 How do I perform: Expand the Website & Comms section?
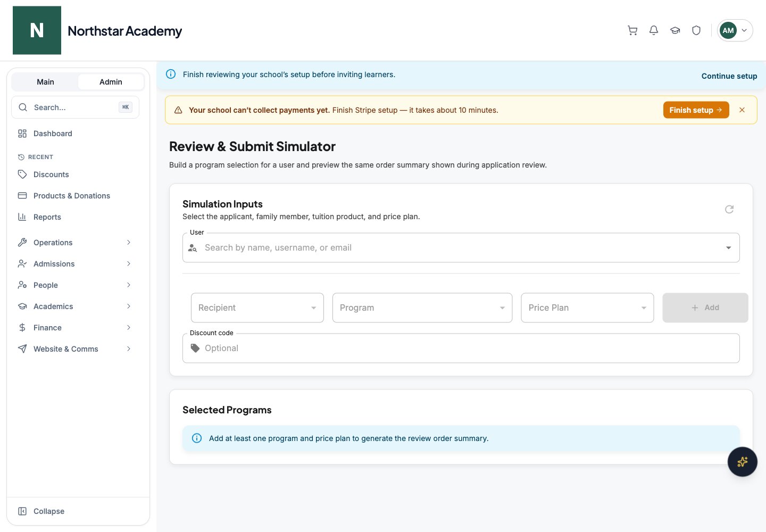(x=75, y=349)
